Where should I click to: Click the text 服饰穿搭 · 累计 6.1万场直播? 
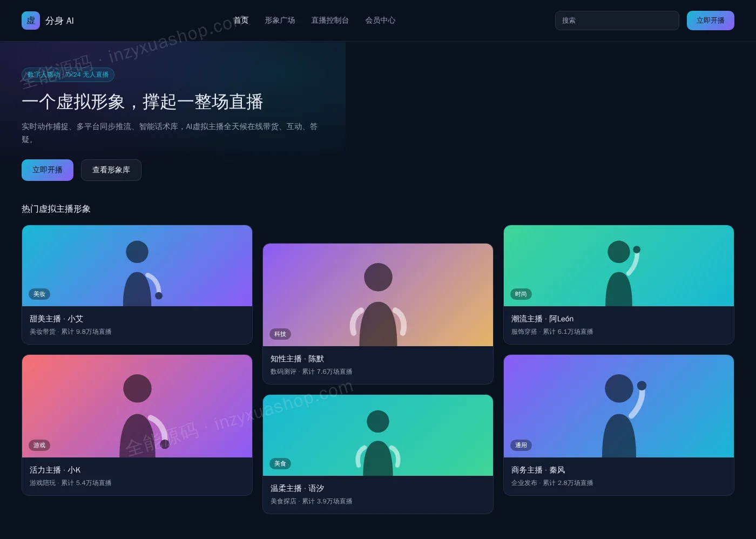coord(552,332)
